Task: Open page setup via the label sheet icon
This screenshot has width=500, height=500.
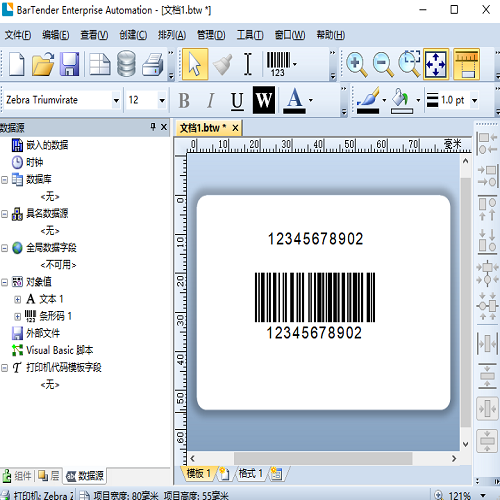Action: point(99,64)
